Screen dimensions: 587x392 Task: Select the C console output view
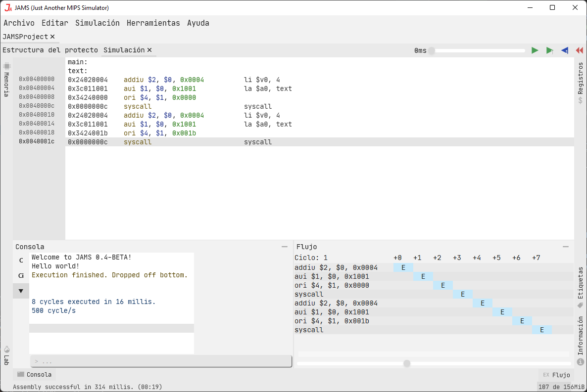(x=21, y=260)
